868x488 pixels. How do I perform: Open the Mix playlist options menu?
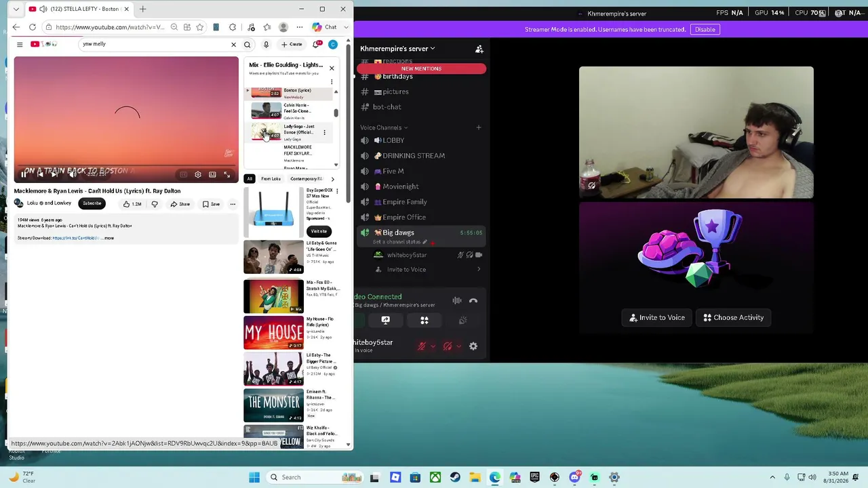332,81
